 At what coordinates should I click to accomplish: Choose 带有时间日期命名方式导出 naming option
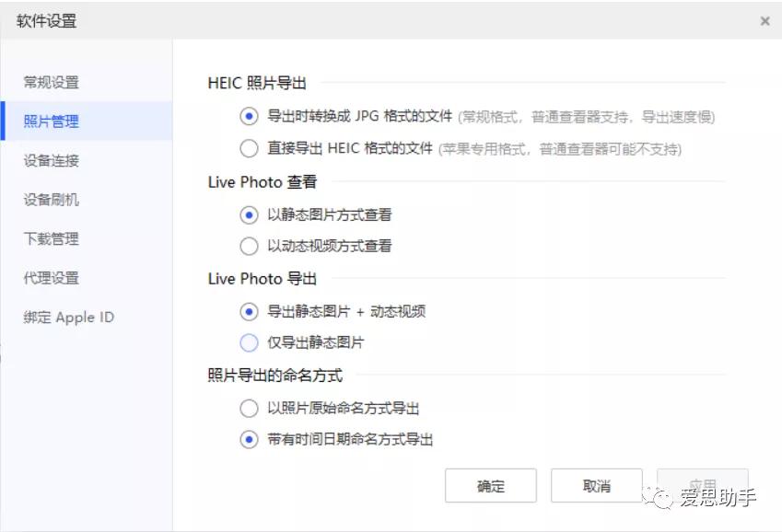pos(248,440)
